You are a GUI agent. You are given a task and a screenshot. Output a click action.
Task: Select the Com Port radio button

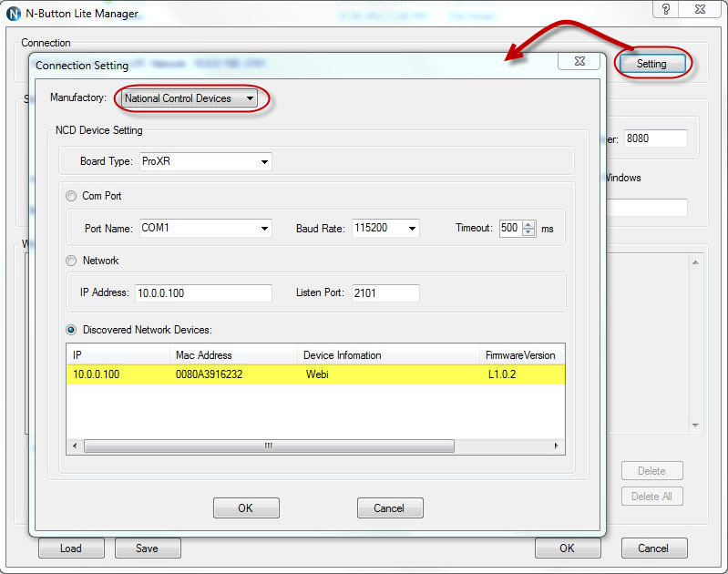[71, 196]
